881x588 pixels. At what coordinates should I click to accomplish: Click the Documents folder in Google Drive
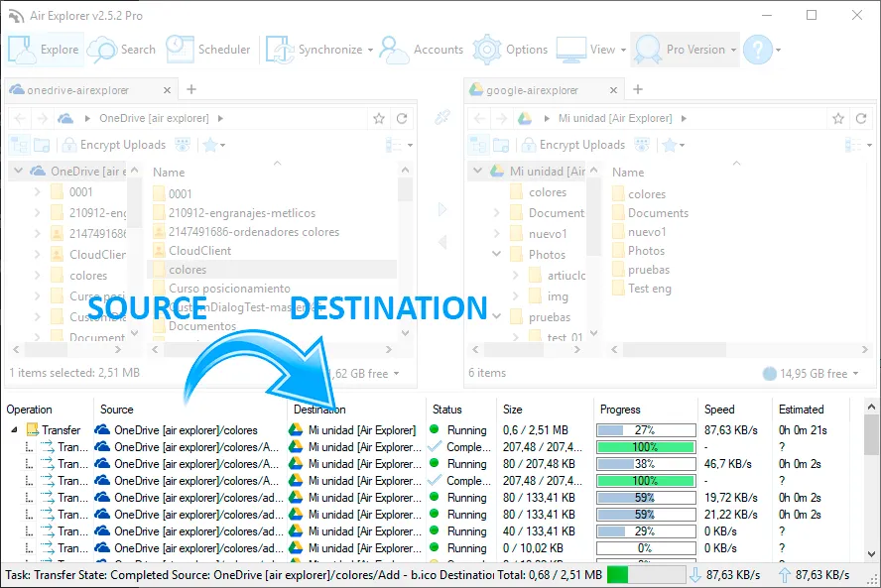(x=650, y=213)
